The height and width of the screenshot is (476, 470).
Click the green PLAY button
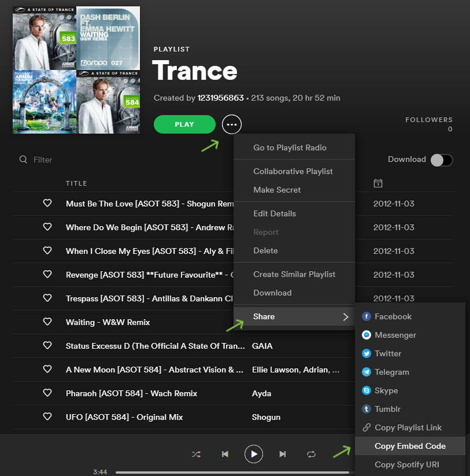184,124
